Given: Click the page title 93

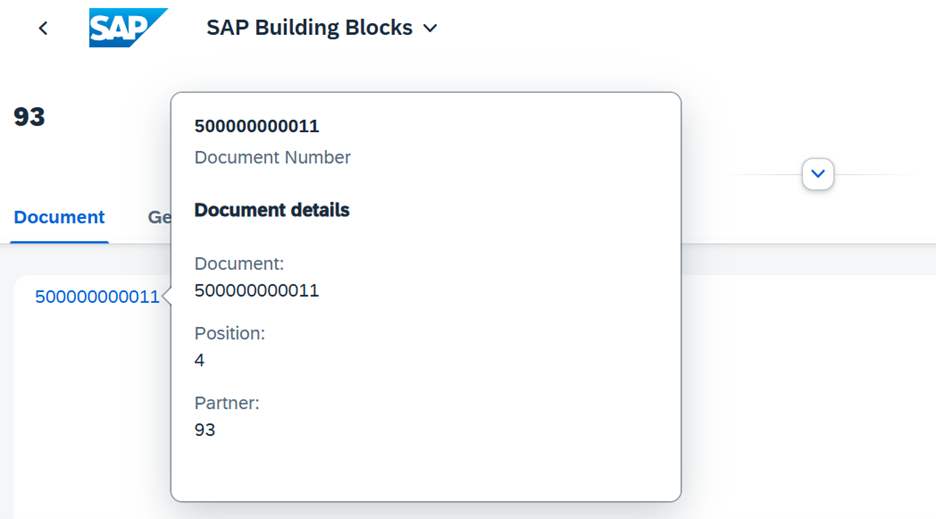Looking at the screenshot, I should (x=29, y=117).
